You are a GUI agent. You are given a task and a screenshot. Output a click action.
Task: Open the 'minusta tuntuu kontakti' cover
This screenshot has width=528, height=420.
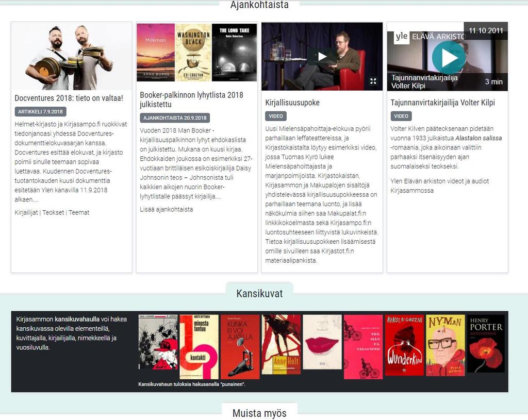pyautogui.click(x=199, y=347)
